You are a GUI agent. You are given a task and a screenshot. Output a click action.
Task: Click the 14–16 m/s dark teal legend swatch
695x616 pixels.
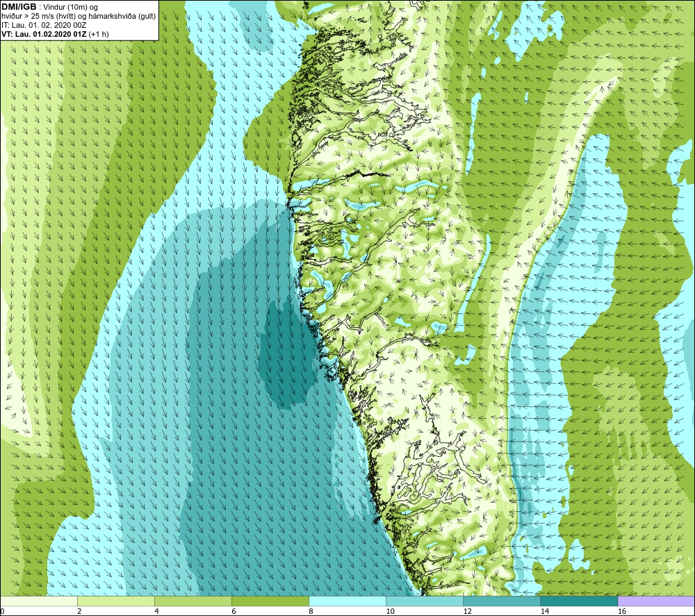(x=579, y=601)
